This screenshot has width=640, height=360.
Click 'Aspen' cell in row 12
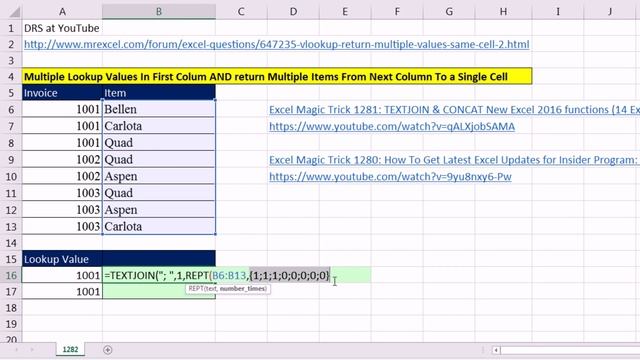tap(159, 210)
